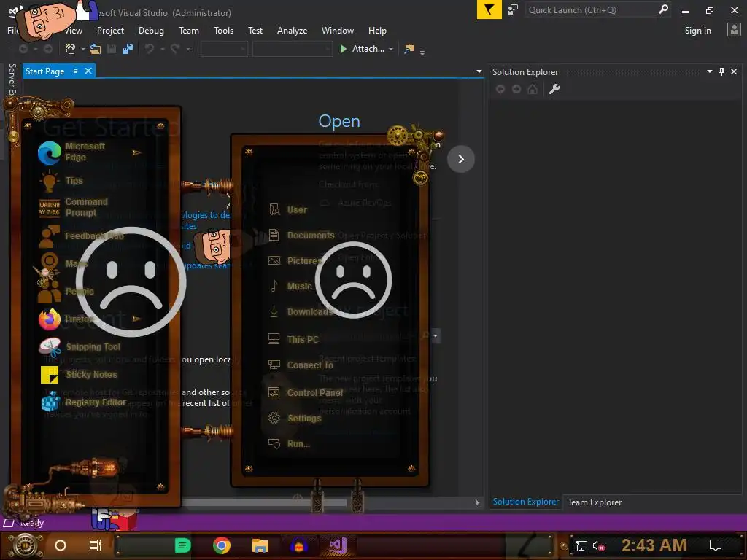Click the Attach... start button

coord(362,49)
